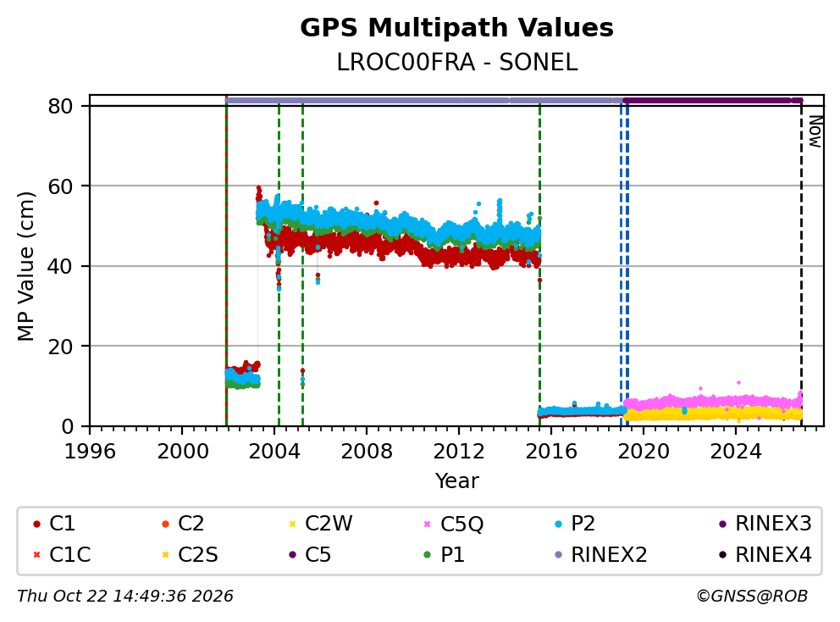Click the MP Value (cm) axis label
The image size is (840, 622).
coord(25,266)
